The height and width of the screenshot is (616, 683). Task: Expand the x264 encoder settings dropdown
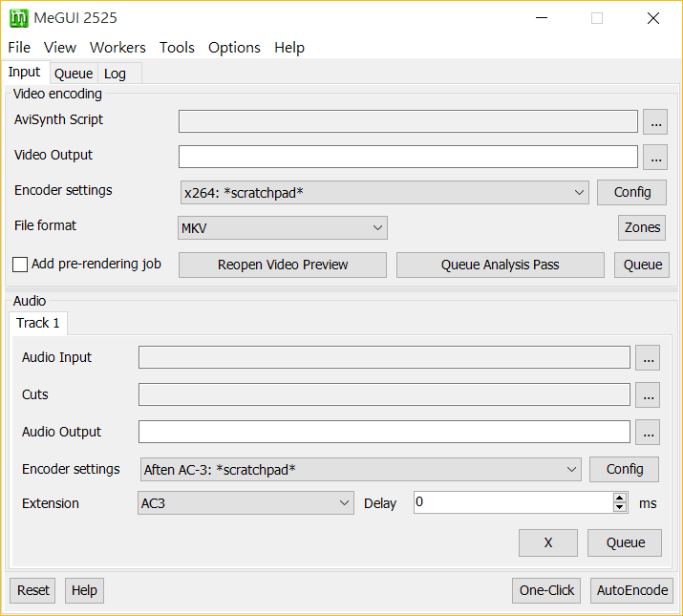point(385,193)
